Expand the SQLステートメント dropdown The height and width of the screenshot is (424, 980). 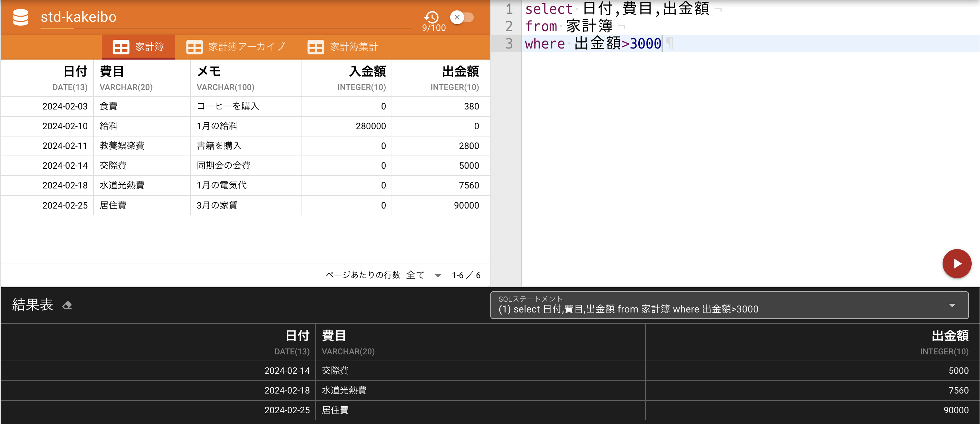pos(953,305)
